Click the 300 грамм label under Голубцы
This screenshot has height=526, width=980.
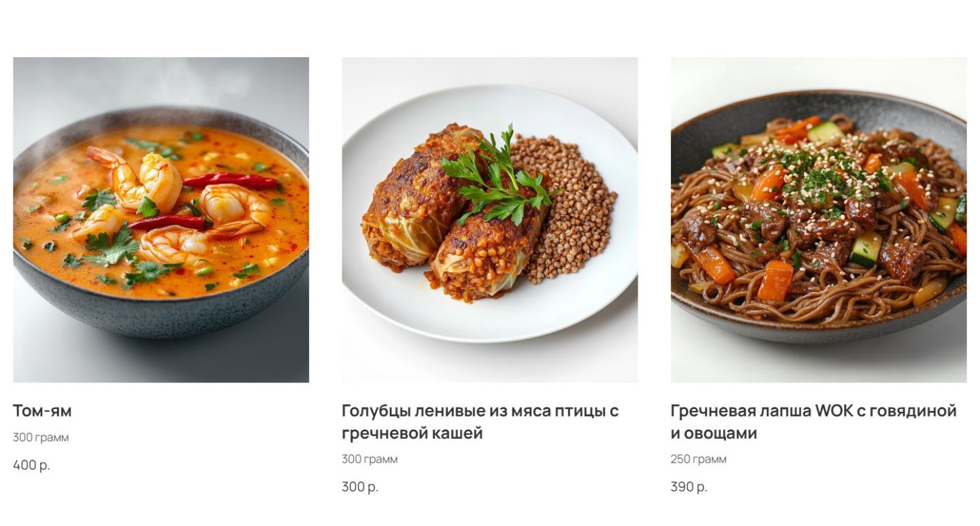coord(370,459)
